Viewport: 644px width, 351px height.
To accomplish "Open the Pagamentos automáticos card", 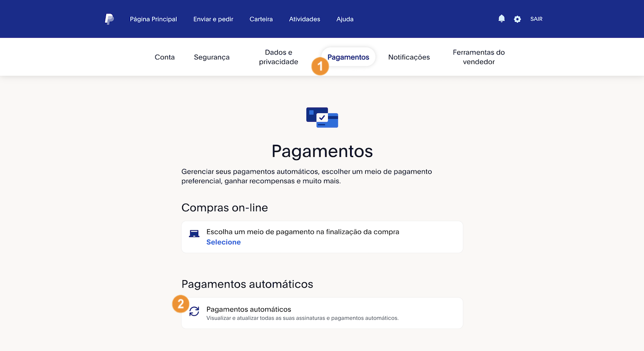I will pos(322,312).
